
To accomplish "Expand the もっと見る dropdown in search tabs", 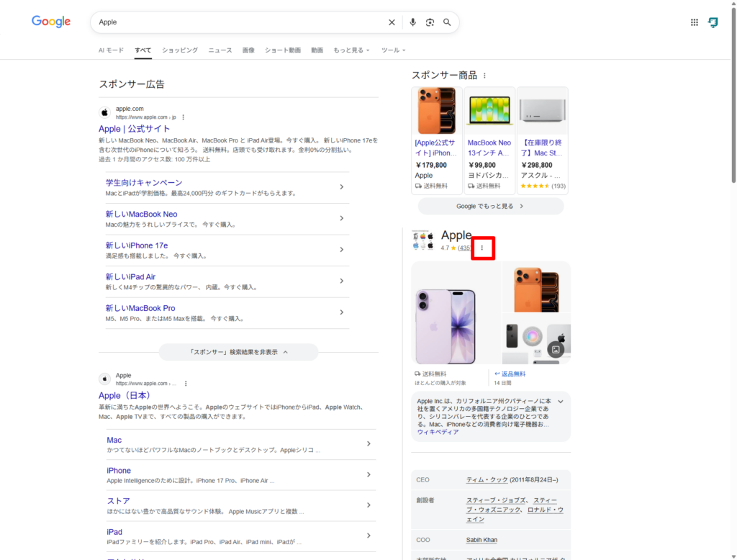I will coord(351,50).
